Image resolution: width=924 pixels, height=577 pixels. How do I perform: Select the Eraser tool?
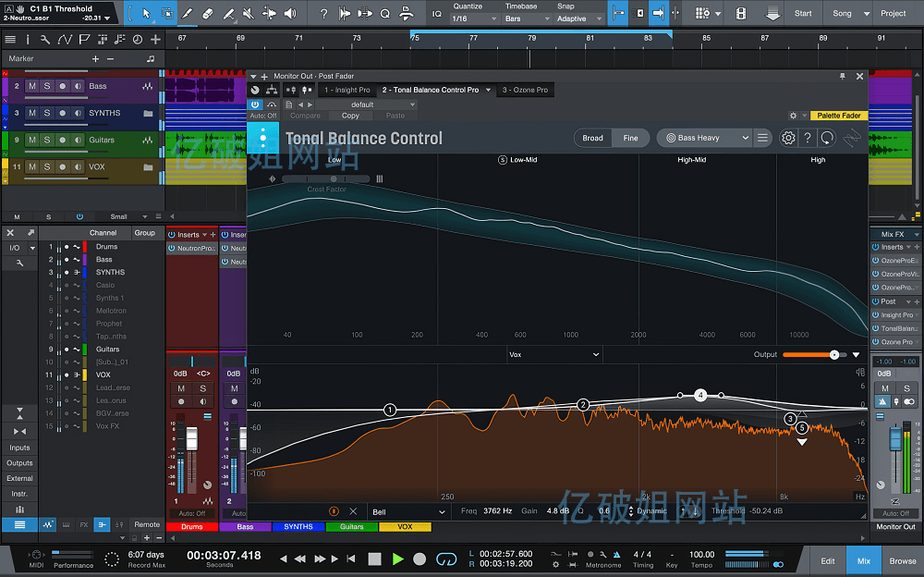coord(207,13)
